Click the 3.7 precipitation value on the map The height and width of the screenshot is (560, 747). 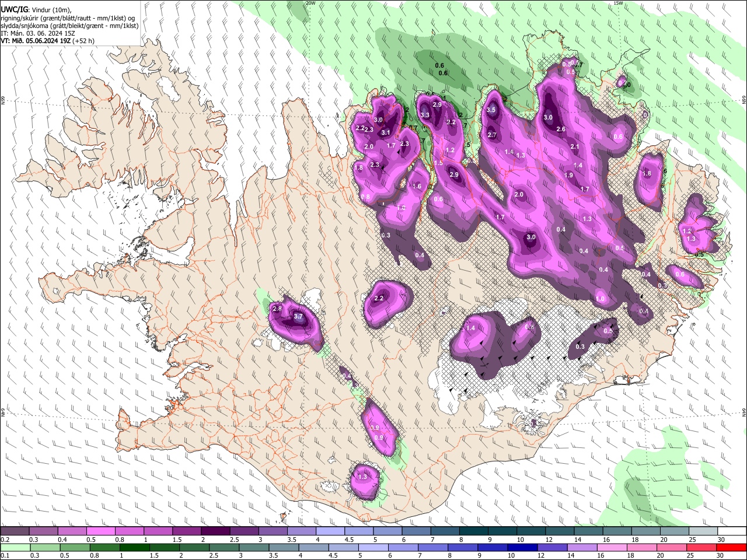[x=298, y=317]
